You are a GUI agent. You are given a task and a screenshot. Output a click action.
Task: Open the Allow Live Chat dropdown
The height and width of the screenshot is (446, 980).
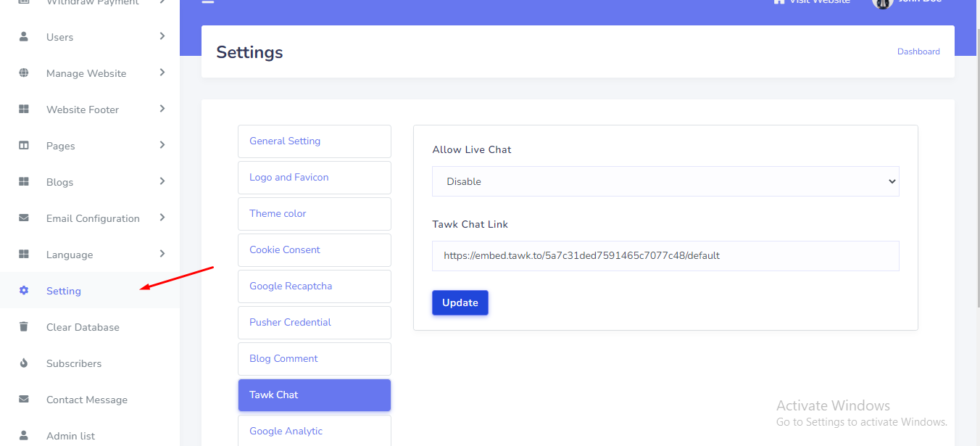coord(665,181)
